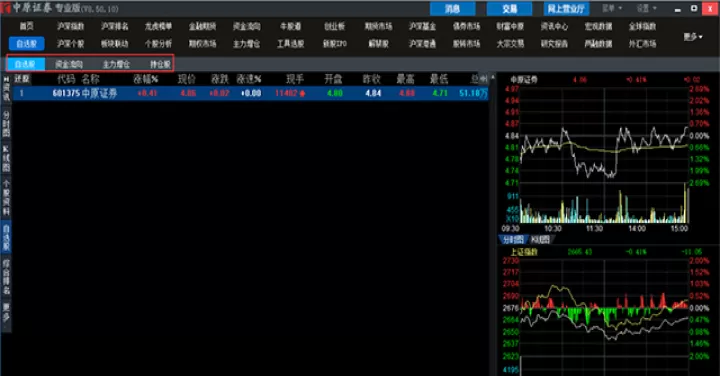Open 个股分析 in navigation
720x376 pixels.
[x=158, y=44]
